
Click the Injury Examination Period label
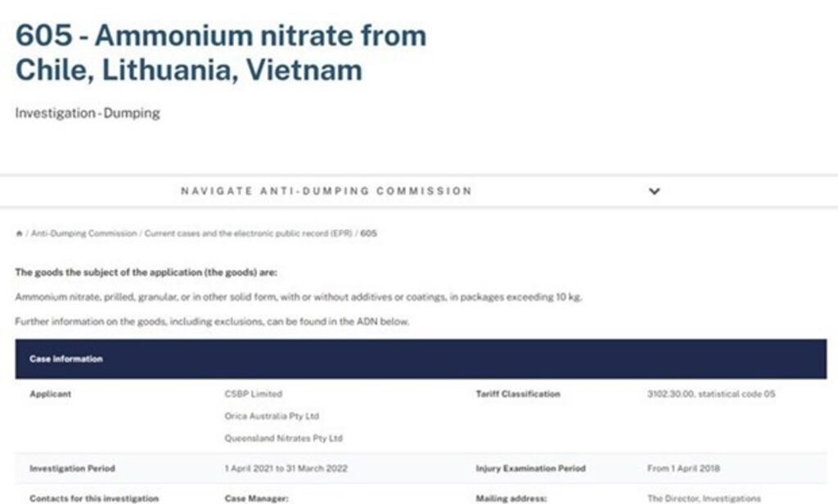point(530,469)
